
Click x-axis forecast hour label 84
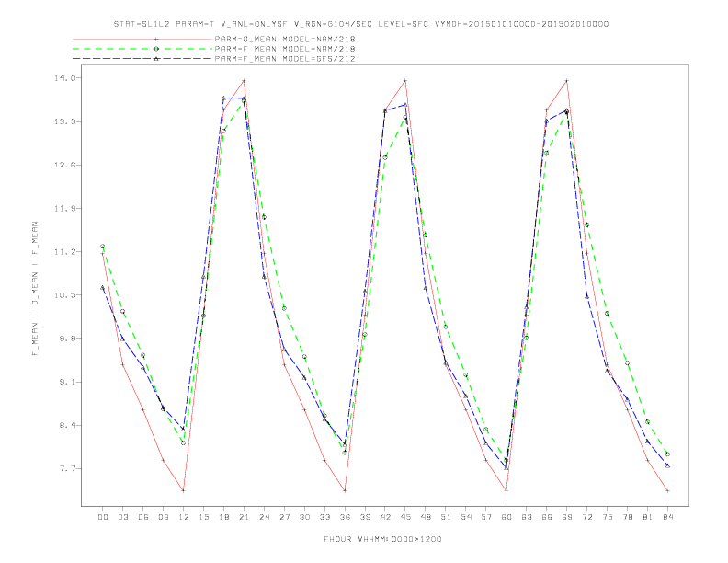click(667, 517)
